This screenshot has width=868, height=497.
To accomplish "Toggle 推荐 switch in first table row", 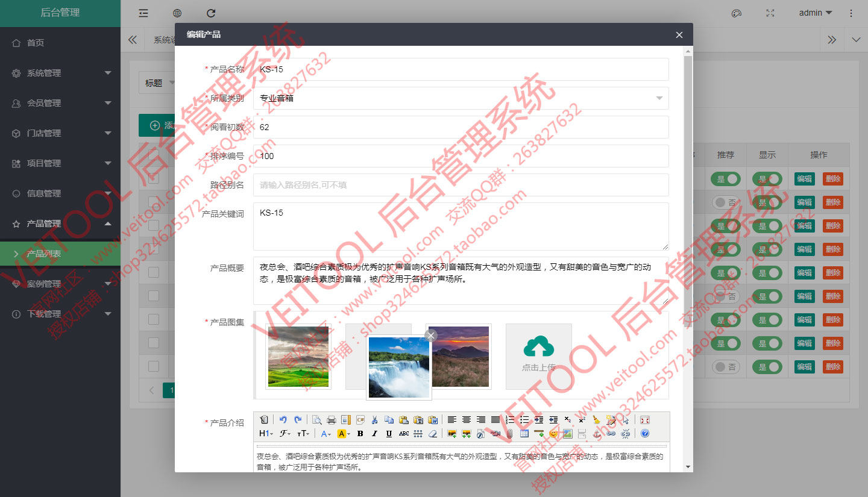I will 726,179.
